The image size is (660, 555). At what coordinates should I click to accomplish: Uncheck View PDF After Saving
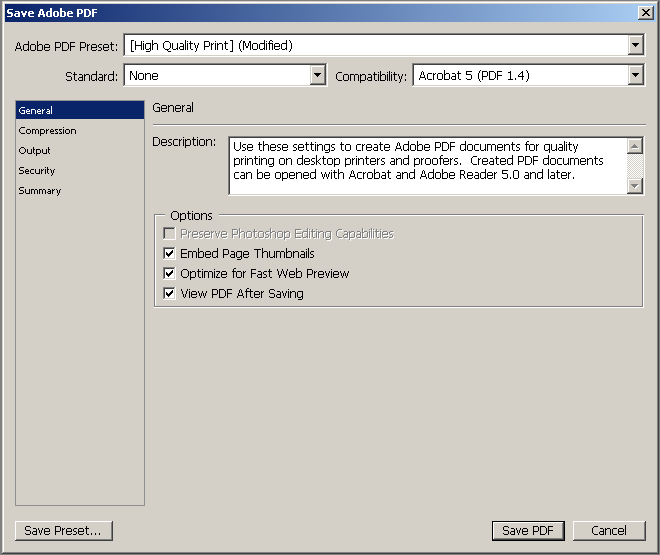(x=169, y=294)
